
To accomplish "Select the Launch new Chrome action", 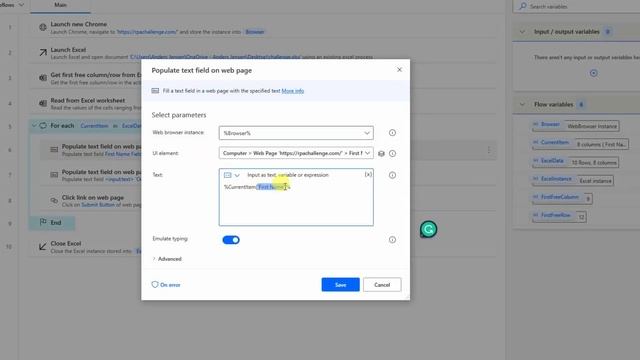I will pyautogui.click(x=263, y=28).
